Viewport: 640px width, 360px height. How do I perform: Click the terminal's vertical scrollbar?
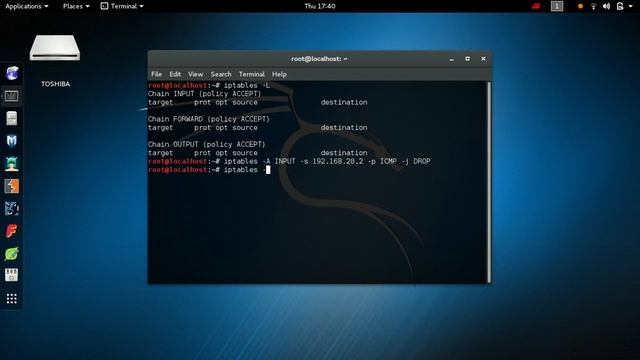[x=489, y=182]
